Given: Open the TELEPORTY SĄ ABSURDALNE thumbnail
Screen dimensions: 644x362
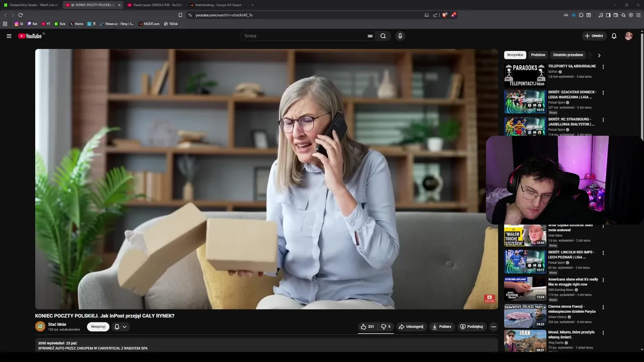Looking at the screenshot, I should 524,75.
